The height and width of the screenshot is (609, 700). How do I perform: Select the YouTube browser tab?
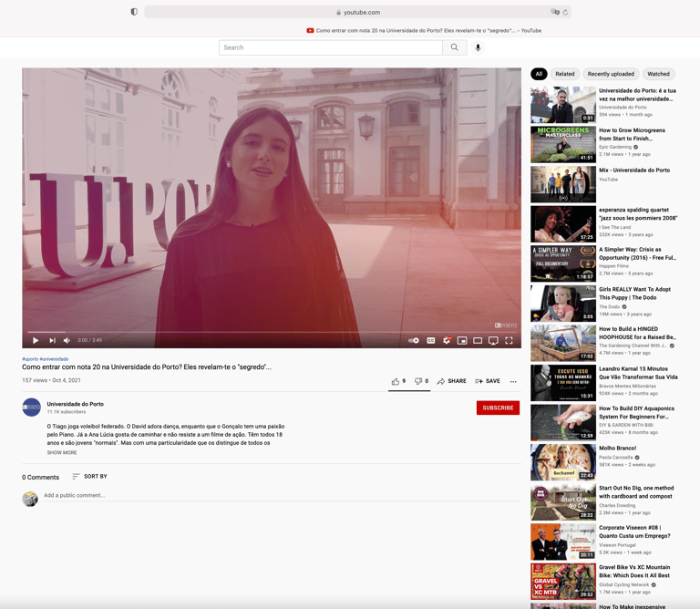click(x=424, y=30)
